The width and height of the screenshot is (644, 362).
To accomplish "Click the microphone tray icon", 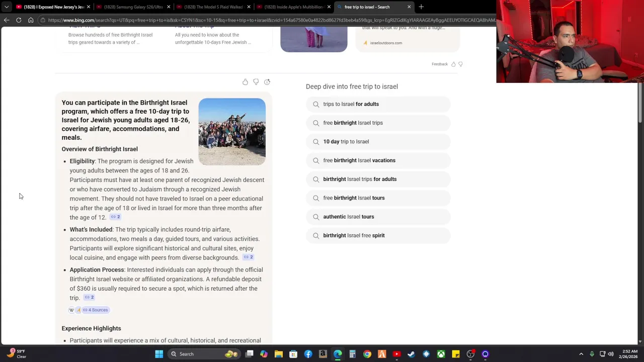I will (592, 354).
